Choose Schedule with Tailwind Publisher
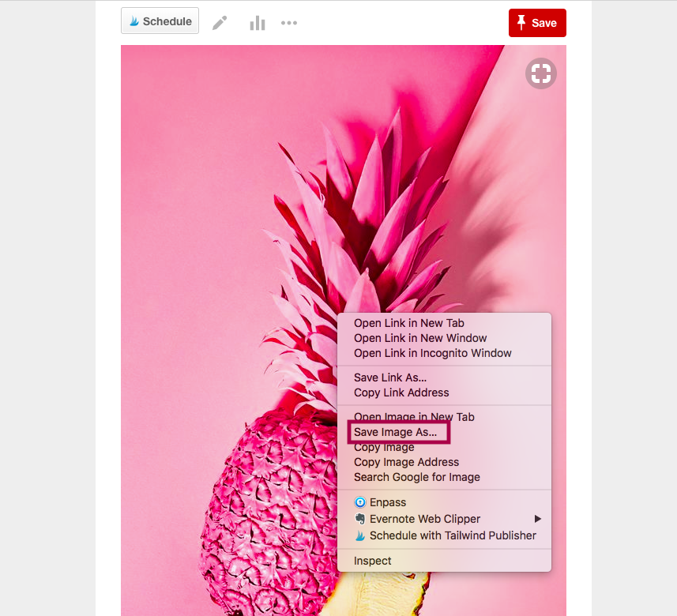The height and width of the screenshot is (616, 677). 444,535
